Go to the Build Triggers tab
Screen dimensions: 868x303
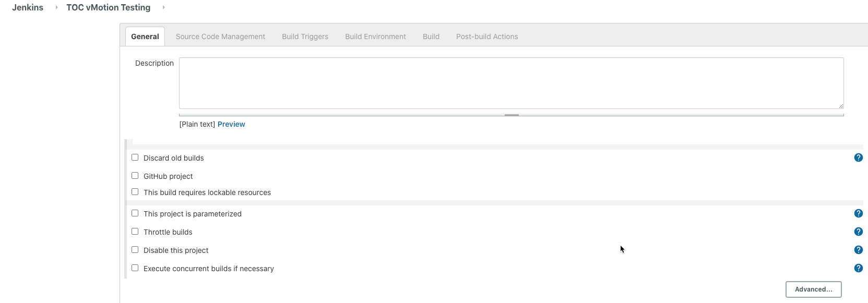click(x=305, y=37)
